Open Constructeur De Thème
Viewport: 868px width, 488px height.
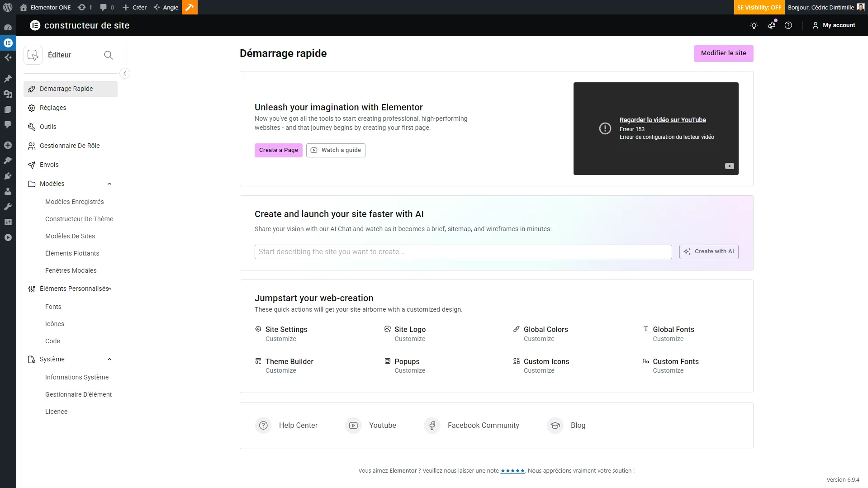pyautogui.click(x=79, y=219)
